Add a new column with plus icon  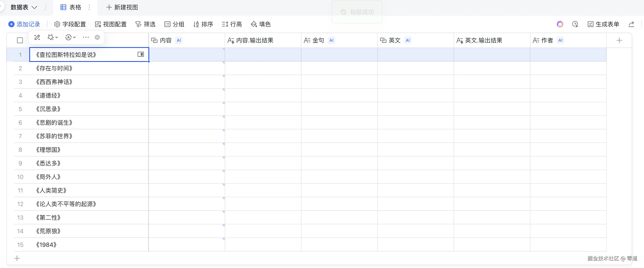(619, 40)
